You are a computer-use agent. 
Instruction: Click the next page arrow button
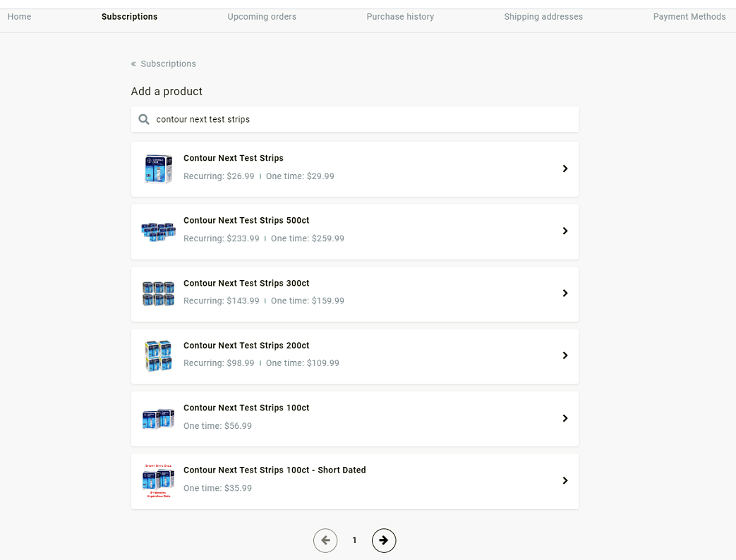[x=384, y=540]
